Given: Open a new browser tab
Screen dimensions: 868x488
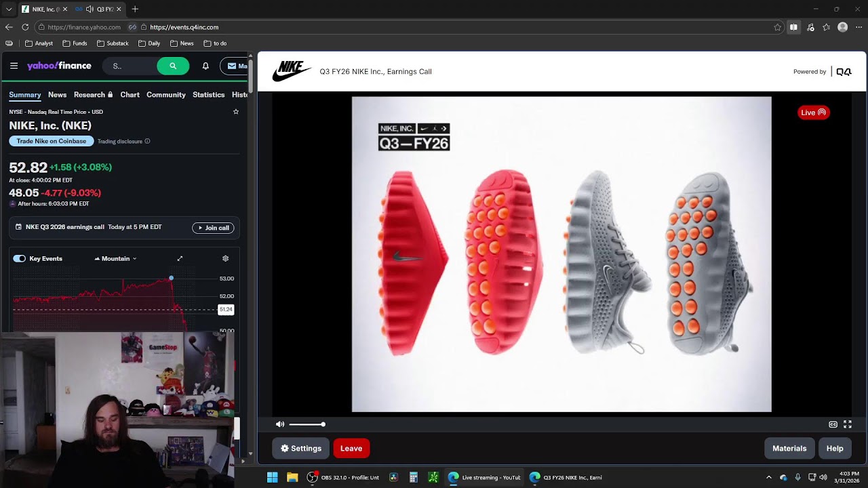Looking at the screenshot, I should point(135,9).
